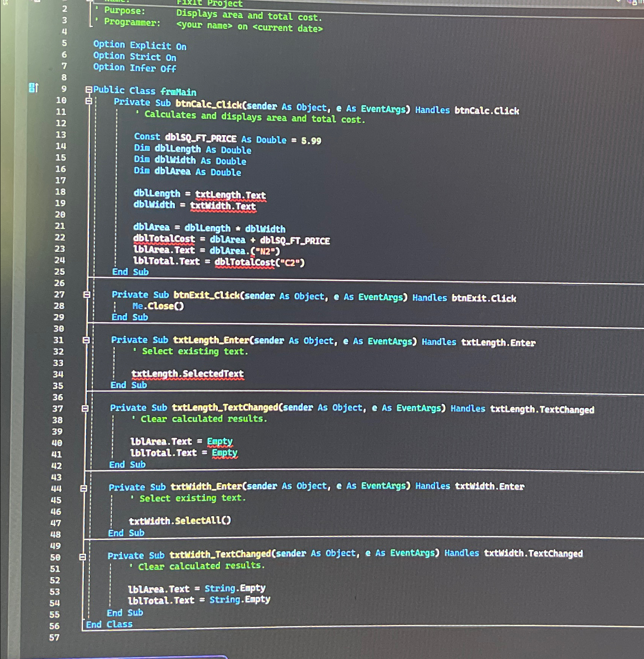Click String.Empty on the lblArea line 53

235,589
